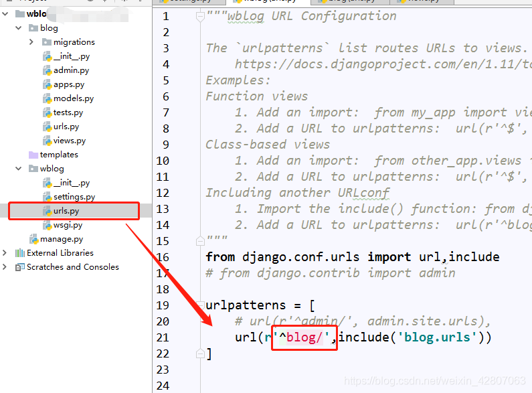
Task: Click the docs.djangoproject.com URL on line 4
Action: tap(383, 64)
